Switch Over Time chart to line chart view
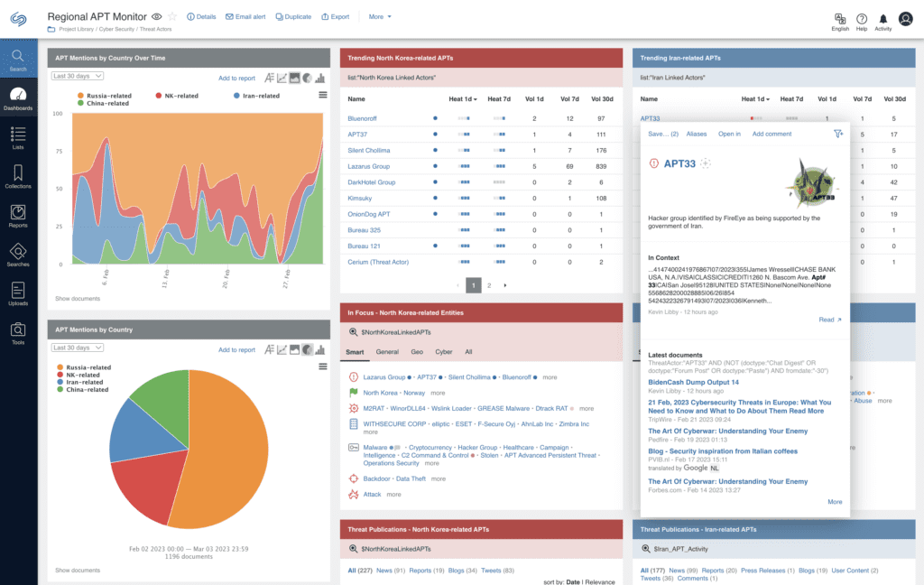 tap(282, 78)
